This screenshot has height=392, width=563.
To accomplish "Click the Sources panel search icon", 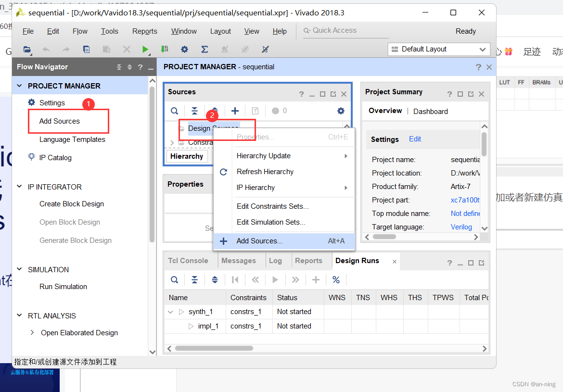I will click(175, 111).
